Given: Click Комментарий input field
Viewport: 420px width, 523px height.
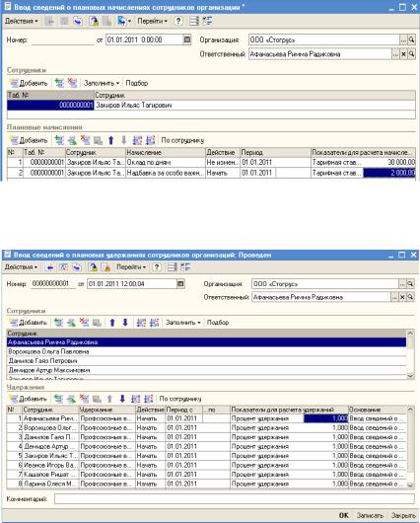Looking at the screenshot, I should (235, 499).
